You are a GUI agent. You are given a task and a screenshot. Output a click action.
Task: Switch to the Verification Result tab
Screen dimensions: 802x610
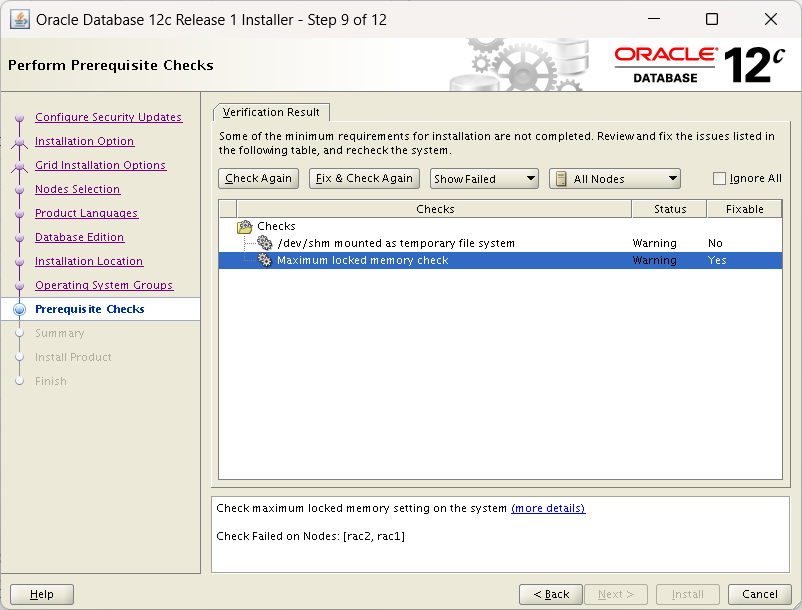coord(271,112)
